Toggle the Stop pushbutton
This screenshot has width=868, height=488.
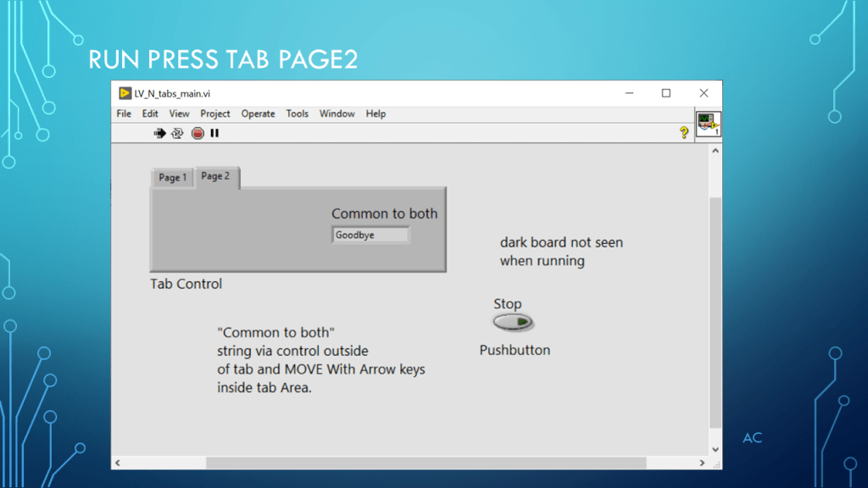[513, 322]
